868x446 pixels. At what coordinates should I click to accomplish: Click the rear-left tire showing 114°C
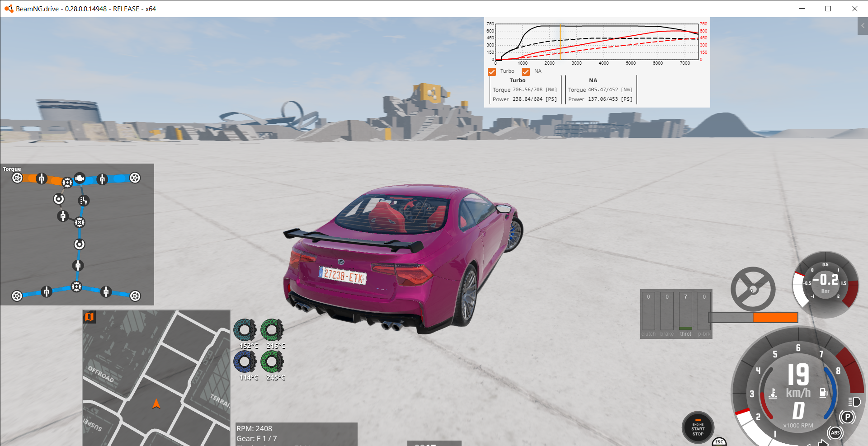(x=245, y=361)
